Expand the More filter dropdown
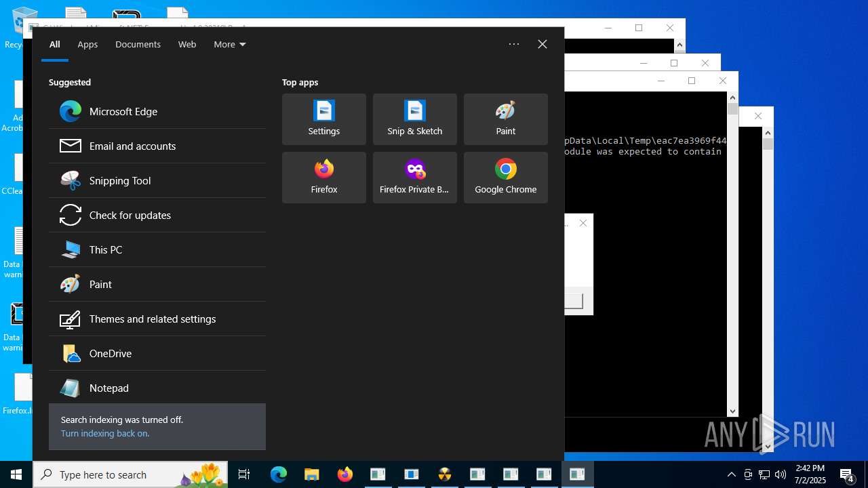 pyautogui.click(x=230, y=44)
